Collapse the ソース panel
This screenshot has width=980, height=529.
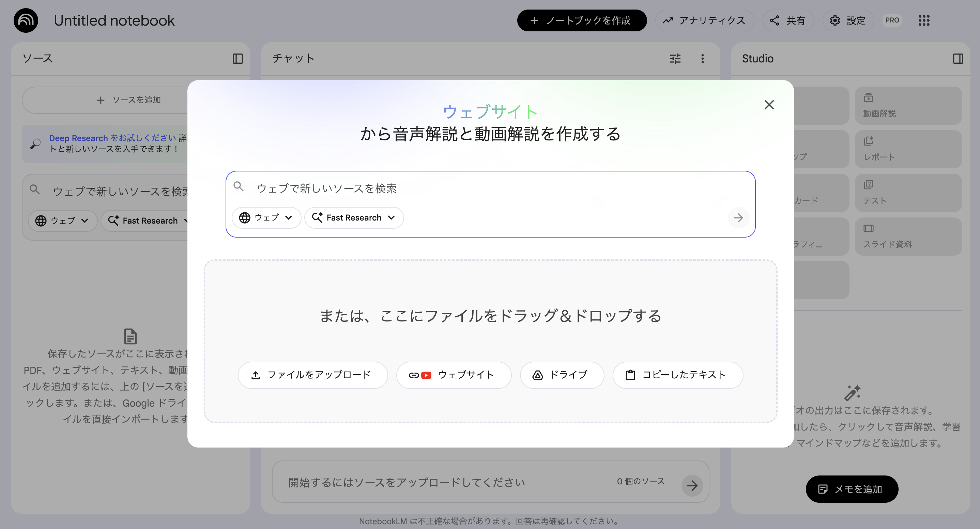click(238, 59)
